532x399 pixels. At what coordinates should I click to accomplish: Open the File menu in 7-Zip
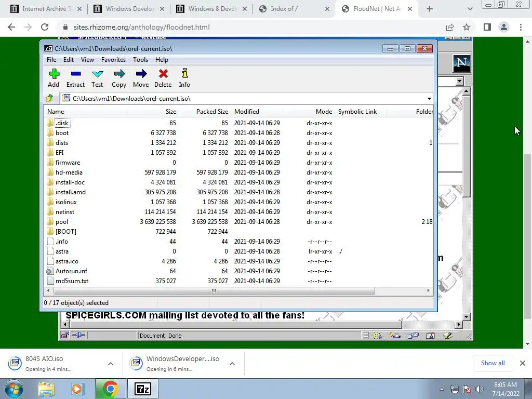tap(51, 60)
